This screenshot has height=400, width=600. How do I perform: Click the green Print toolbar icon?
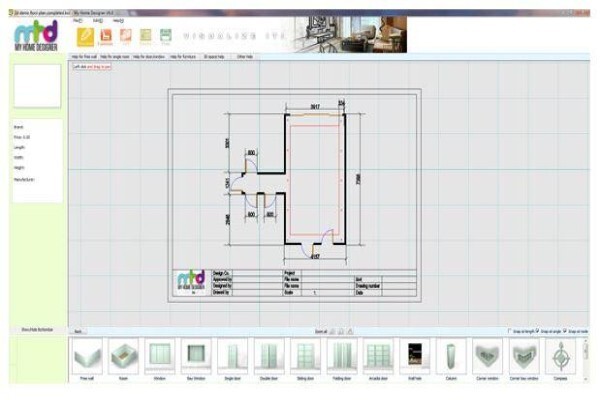[x=165, y=36]
